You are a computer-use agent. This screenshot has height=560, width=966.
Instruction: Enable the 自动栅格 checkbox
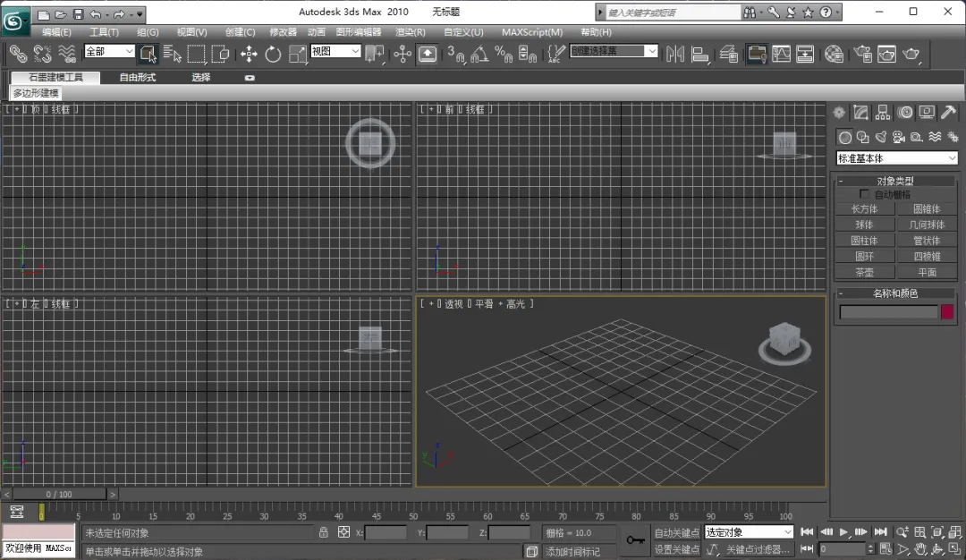tap(864, 194)
